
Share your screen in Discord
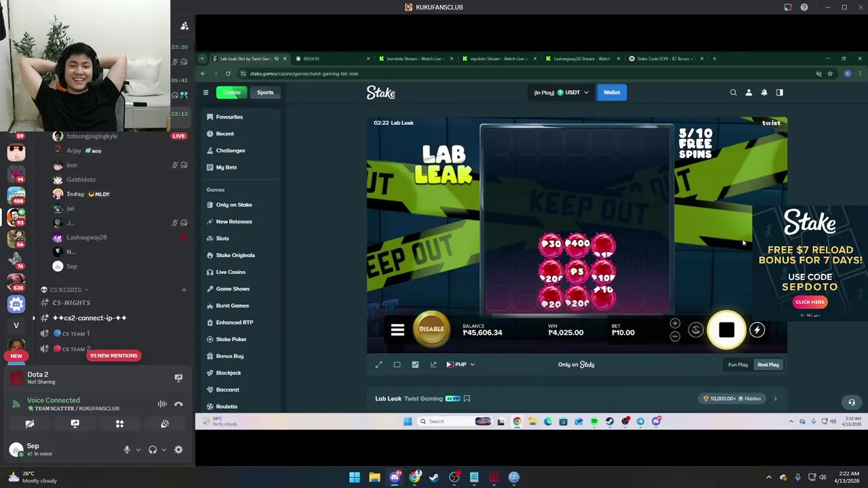[75, 424]
